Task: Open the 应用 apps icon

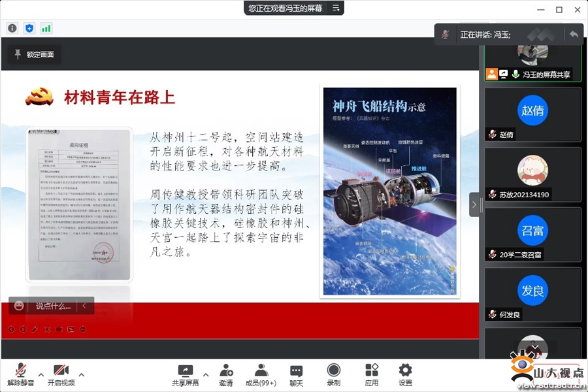Action: click(x=372, y=370)
